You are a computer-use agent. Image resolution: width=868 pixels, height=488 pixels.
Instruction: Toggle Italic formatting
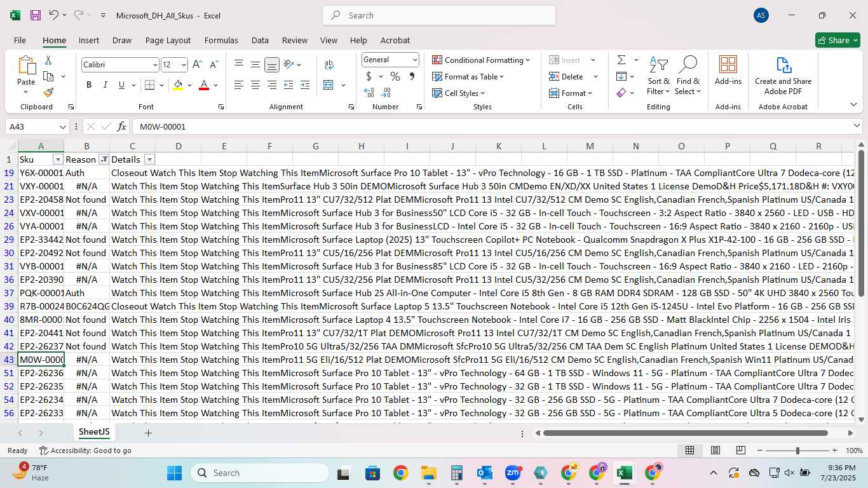(x=105, y=85)
